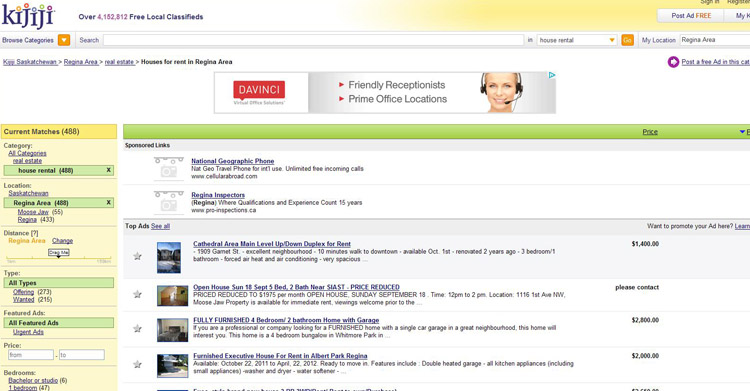Filter ads by Wanted type
The image size is (750, 391).
(23, 299)
